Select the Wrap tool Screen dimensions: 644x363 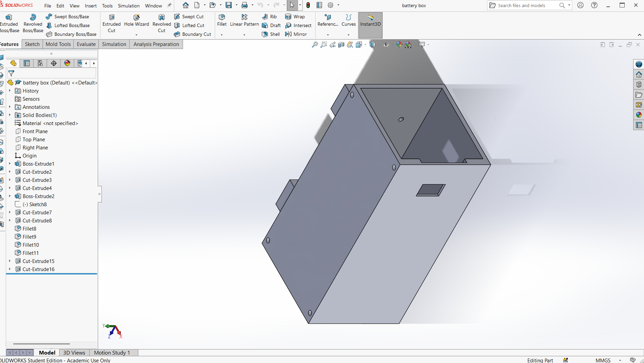[x=295, y=17]
